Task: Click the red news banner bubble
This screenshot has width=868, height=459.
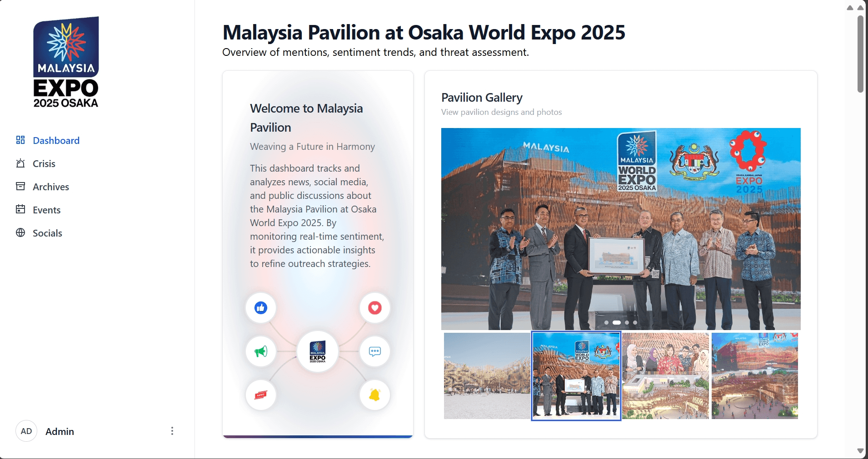Action: 261,395
